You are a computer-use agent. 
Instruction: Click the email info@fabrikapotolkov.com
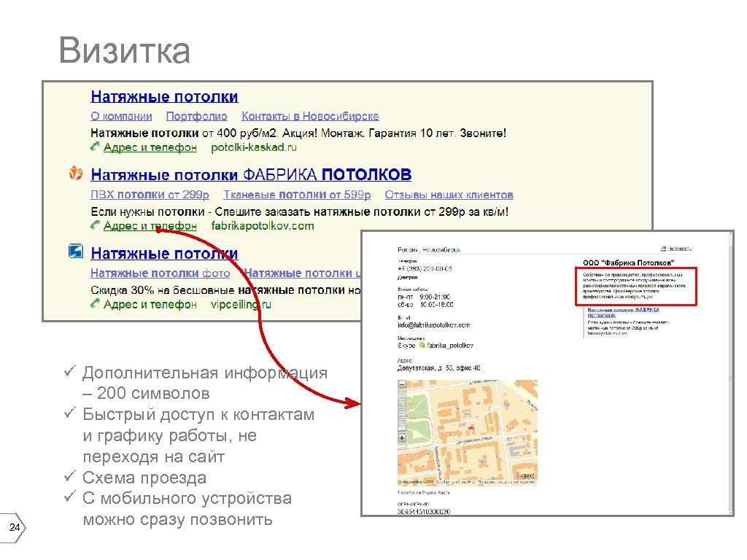pyautogui.click(x=434, y=324)
